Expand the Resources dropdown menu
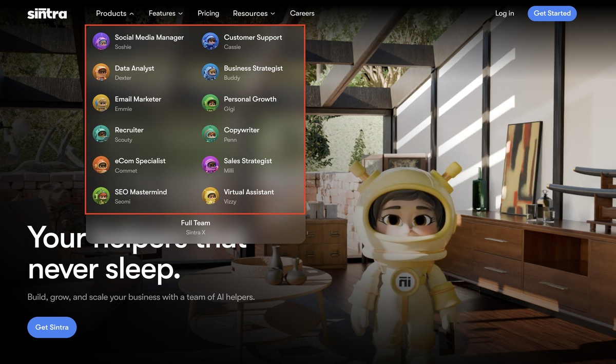The height and width of the screenshot is (364, 616). [x=254, y=13]
